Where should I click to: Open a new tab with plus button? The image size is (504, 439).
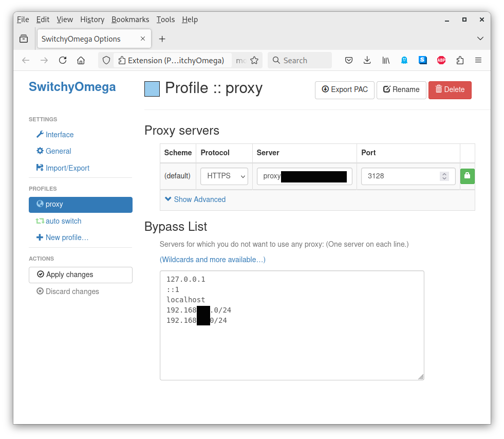[x=162, y=39]
